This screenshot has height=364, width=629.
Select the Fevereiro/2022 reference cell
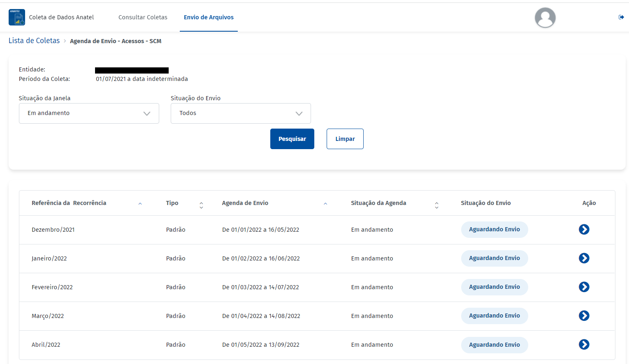tap(52, 287)
